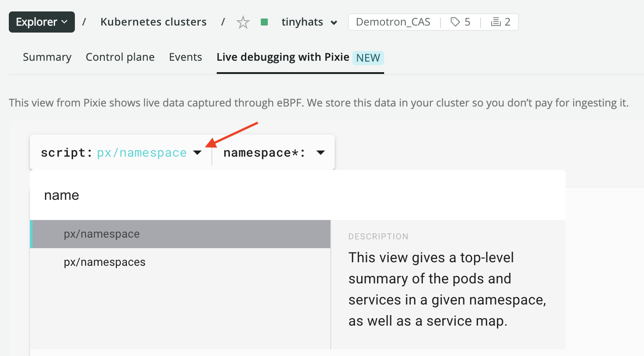Choose px/namespaces from the script list
This screenshot has width=644, height=356.
[104, 262]
